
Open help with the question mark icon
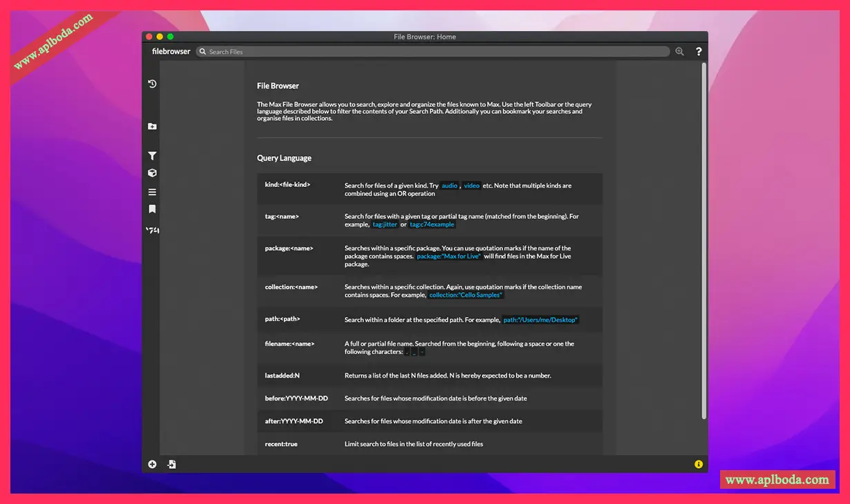pyautogui.click(x=699, y=52)
